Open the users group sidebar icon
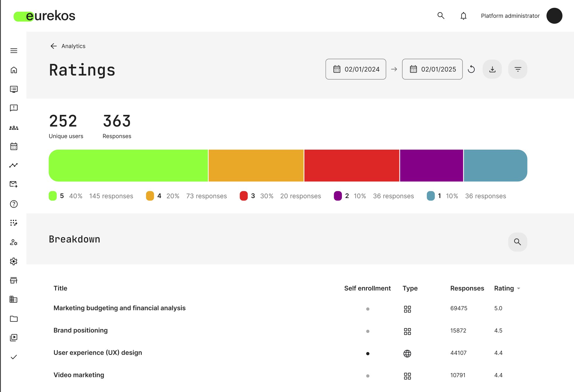 [x=14, y=128]
